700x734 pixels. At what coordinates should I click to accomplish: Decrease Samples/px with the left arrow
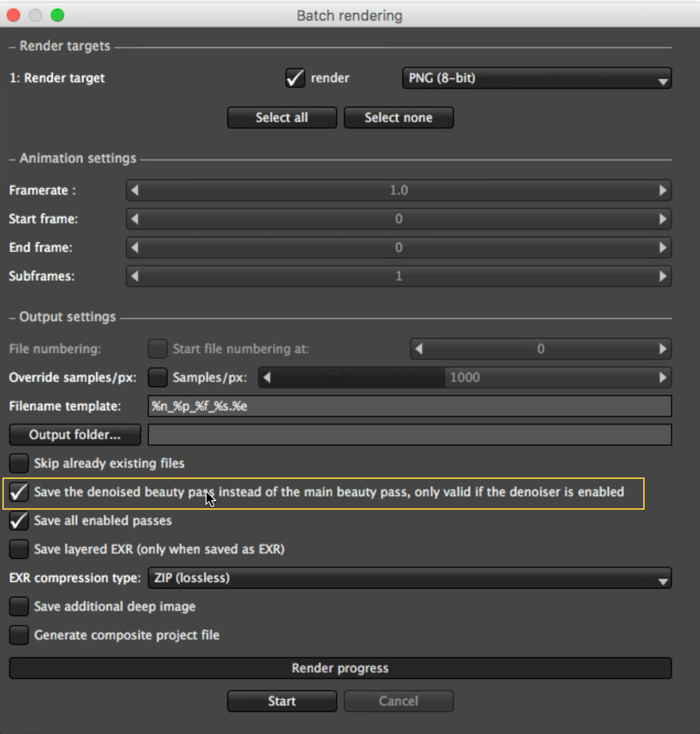click(x=267, y=377)
